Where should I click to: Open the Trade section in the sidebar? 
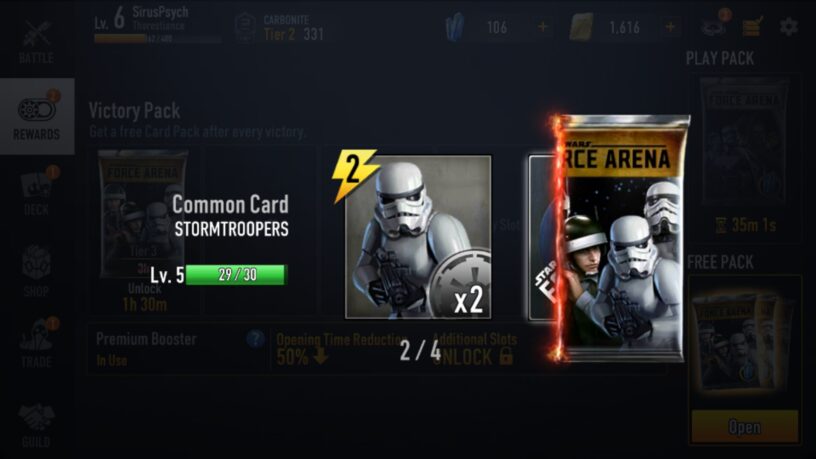point(36,343)
